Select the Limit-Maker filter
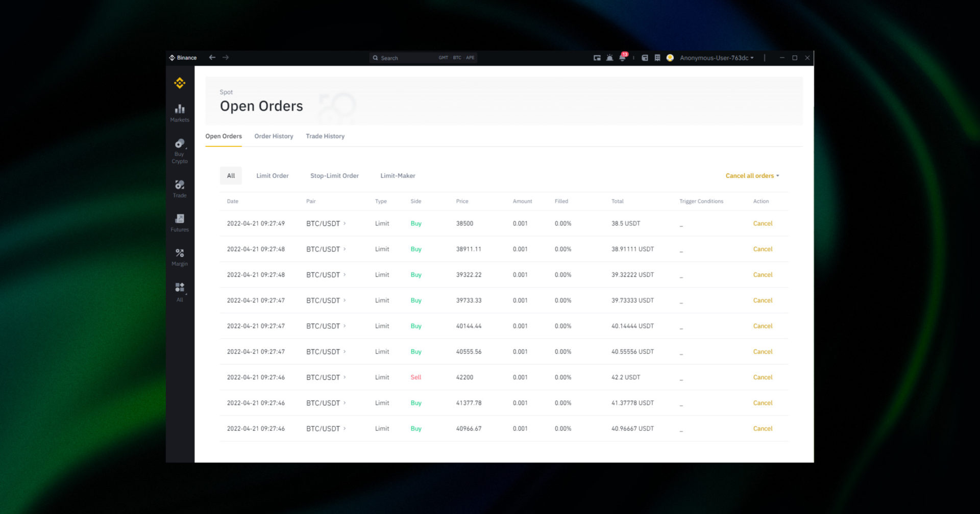This screenshot has height=514, width=980. pyautogui.click(x=398, y=176)
